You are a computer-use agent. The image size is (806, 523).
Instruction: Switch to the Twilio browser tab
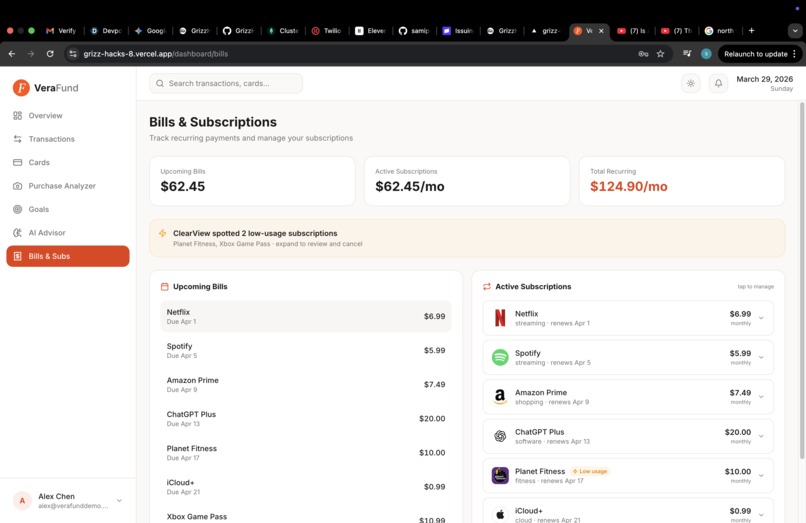click(x=327, y=31)
